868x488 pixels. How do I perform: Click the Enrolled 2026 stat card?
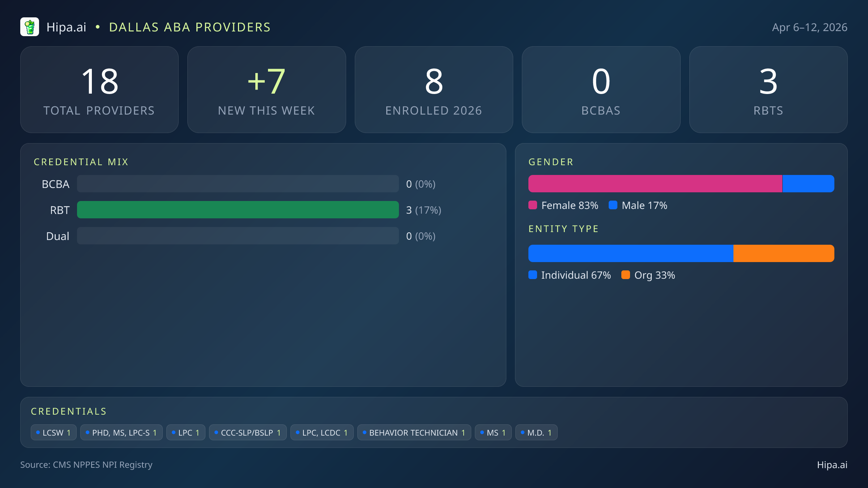tap(434, 89)
